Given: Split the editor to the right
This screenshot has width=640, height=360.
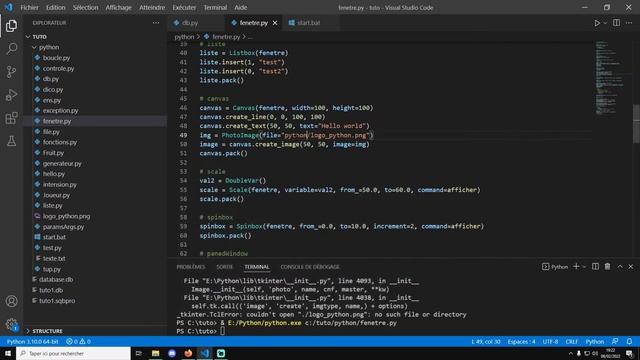Looking at the screenshot, I should (616, 23).
